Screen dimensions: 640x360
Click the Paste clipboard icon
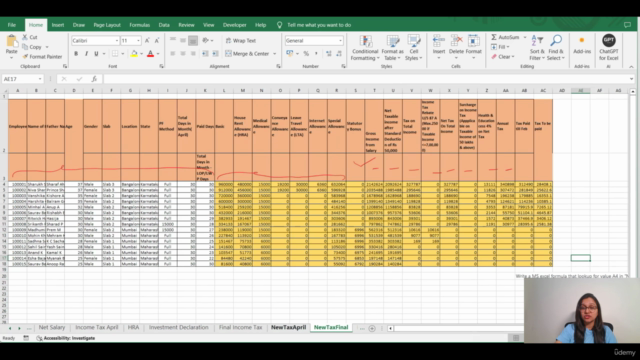[x=11, y=41]
